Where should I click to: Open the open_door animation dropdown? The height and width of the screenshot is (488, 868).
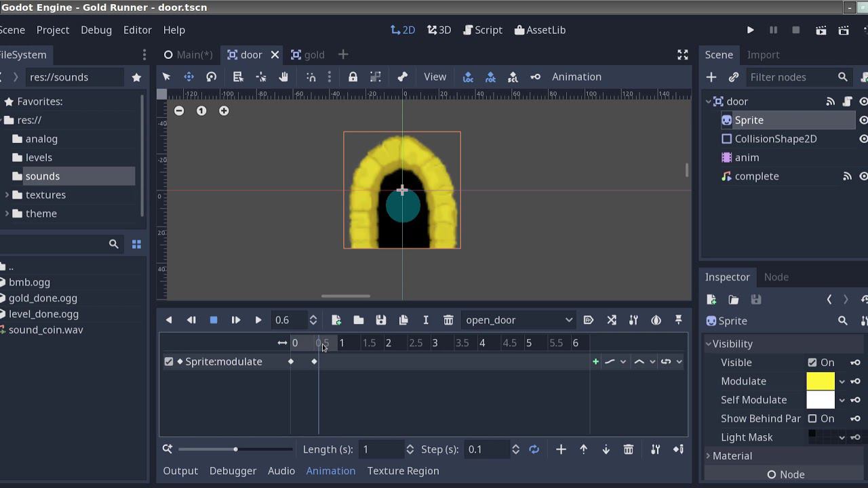pos(519,320)
